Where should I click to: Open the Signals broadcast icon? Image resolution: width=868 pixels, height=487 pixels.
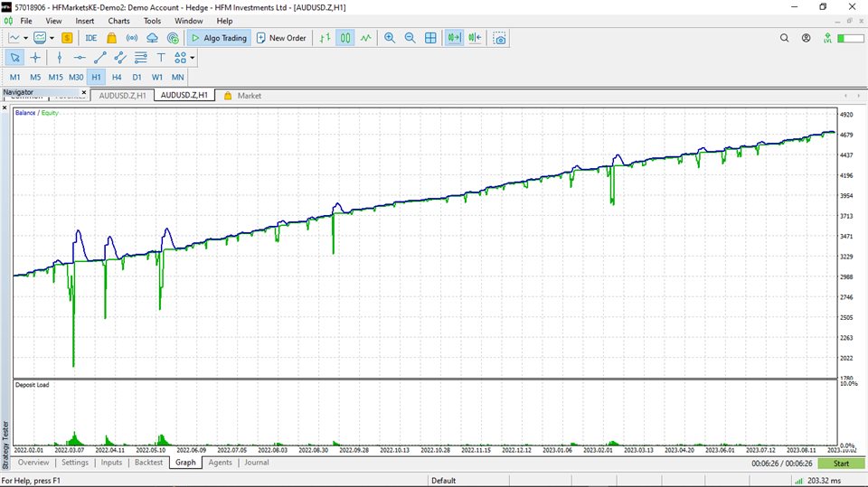[132, 38]
